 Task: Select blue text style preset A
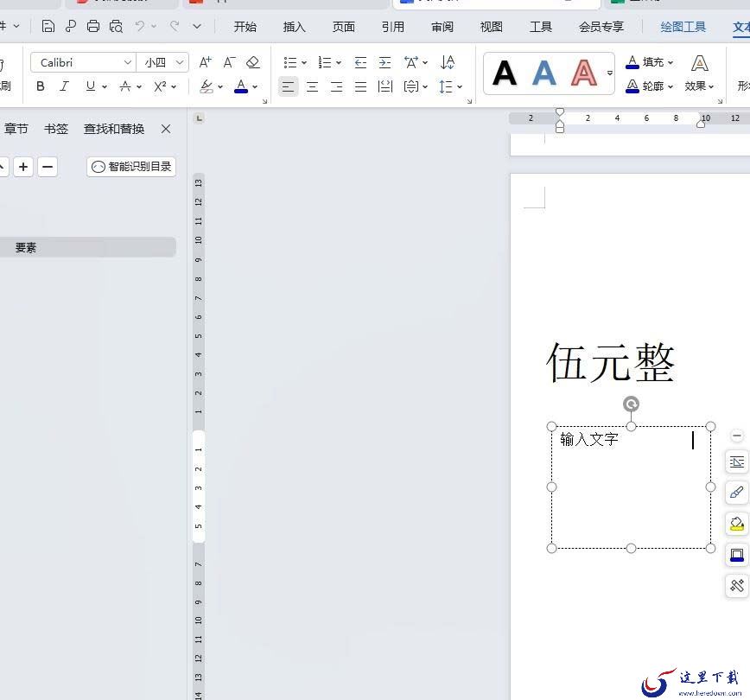(x=544, y=73)
